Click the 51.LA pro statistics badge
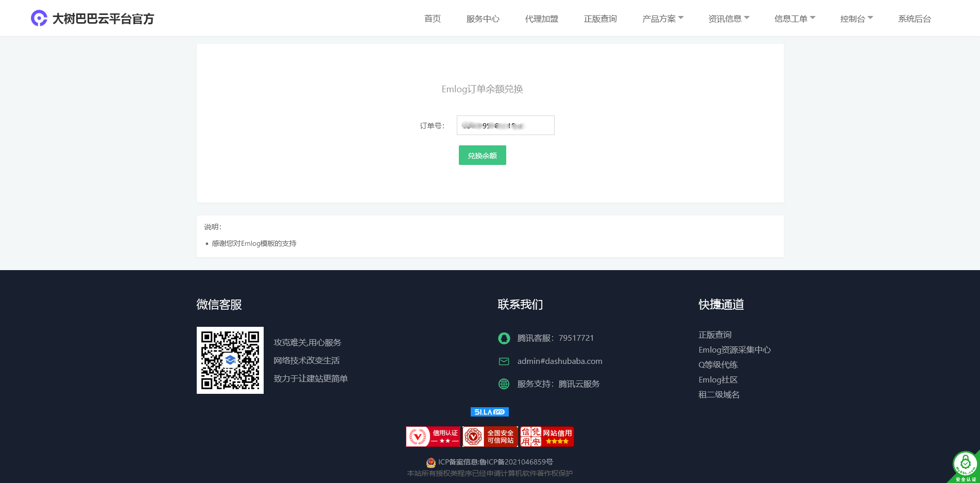Image resolution: width=980 pixels, height=483 pixels. [x=490, y=412]
